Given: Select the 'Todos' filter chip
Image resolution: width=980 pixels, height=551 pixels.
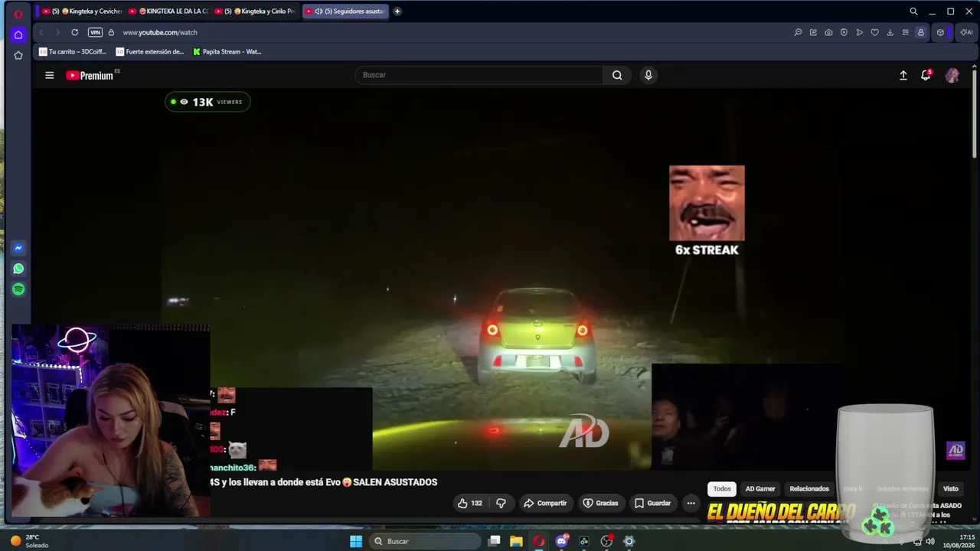Looking at the screenshot, I should [722, 488].
